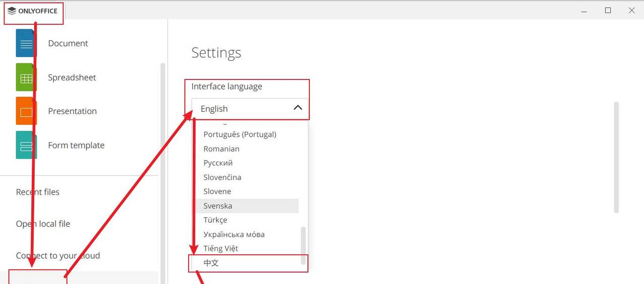Pick Slovenčina from the dropdown list
Image resolution: width=644 pixels, height=284 pixels.
pos(222,177)
